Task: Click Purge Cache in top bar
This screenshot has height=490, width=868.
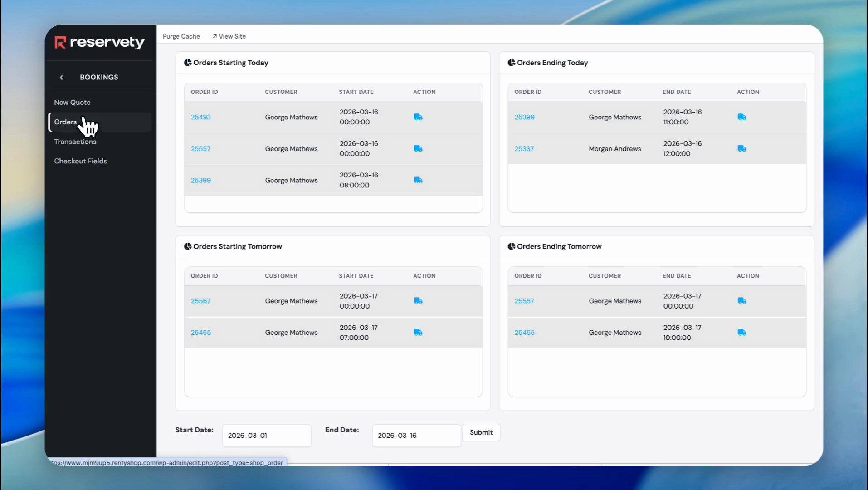Action: click(x=181, y=36)
